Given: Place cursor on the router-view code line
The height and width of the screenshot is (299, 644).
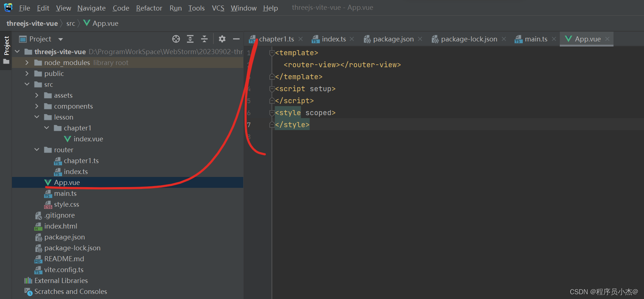Looking at the screenshot, I should (342, 65).
